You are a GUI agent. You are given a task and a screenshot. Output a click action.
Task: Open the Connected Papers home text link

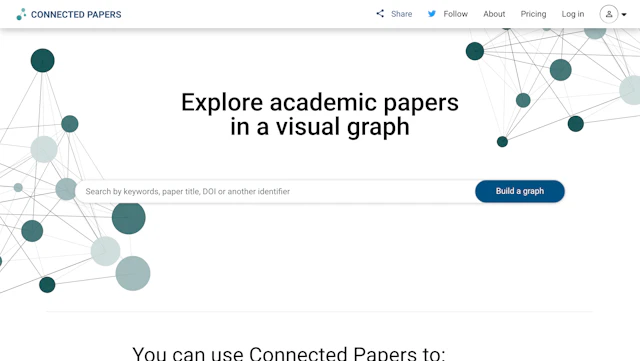pyautogui.click(x=76, y=14)
